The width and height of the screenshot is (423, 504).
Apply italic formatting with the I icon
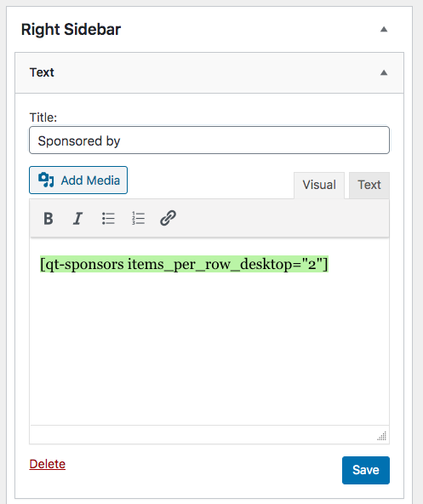pyautogui.click(x=77, y=219)
